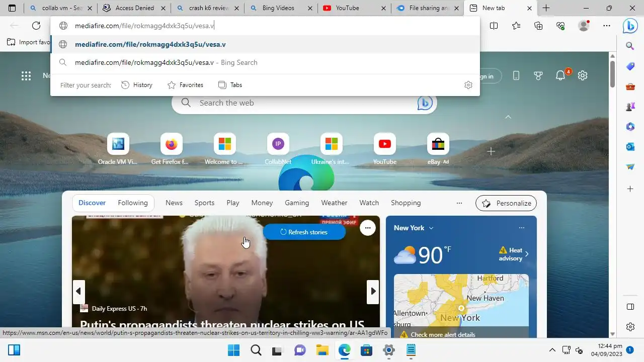Open weather card more options ellipsis
The height and width of the screenshot is (362, 644).
pyautogui.click(x=521, y=228)
